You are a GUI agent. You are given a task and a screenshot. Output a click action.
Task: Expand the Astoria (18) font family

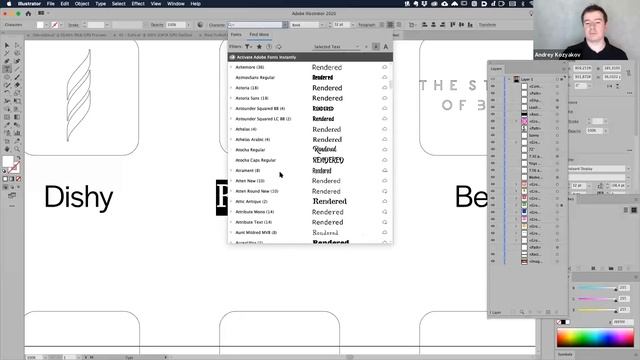point(231,88)
